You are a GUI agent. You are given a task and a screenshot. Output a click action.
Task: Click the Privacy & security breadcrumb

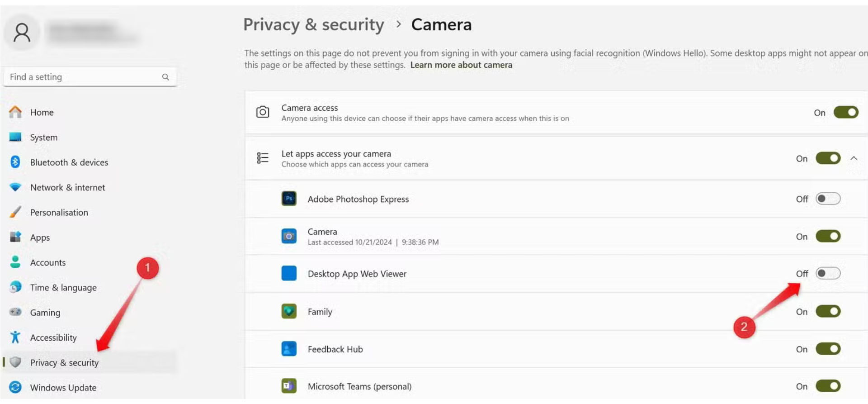pos(314,24)
